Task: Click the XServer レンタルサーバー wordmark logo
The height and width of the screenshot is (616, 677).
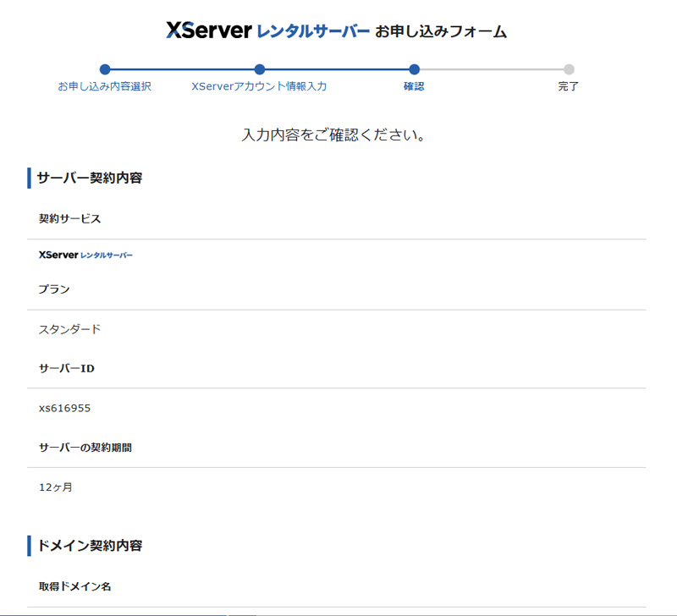Action: tap(262, 28)
